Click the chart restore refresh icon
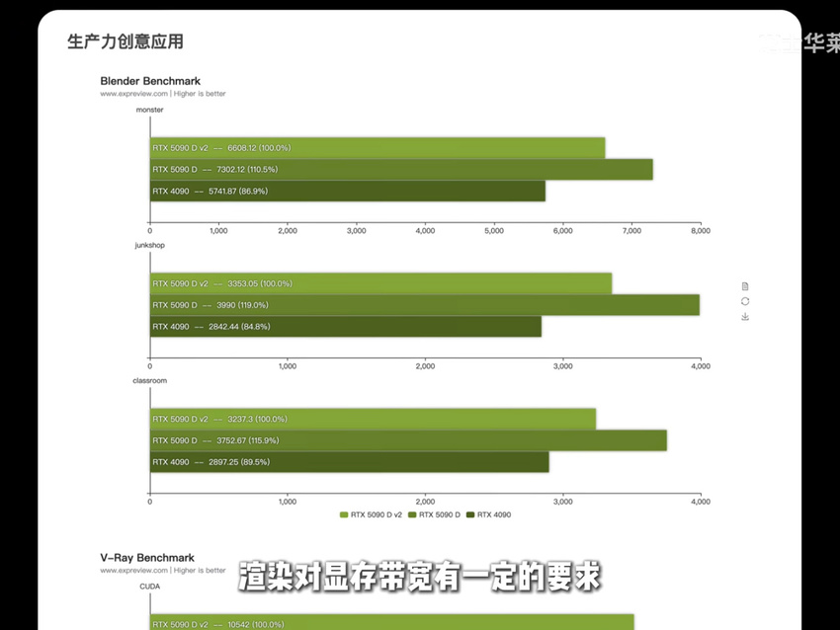 (745, 301)
